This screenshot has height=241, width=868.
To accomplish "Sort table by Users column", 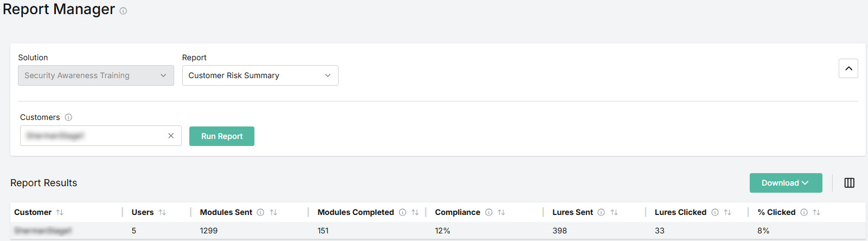I will 162,212.
